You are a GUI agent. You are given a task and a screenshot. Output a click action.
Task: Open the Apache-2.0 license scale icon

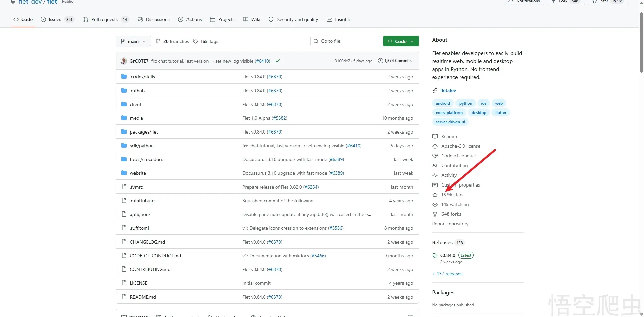pyautogui.click(x=435, y=146)
